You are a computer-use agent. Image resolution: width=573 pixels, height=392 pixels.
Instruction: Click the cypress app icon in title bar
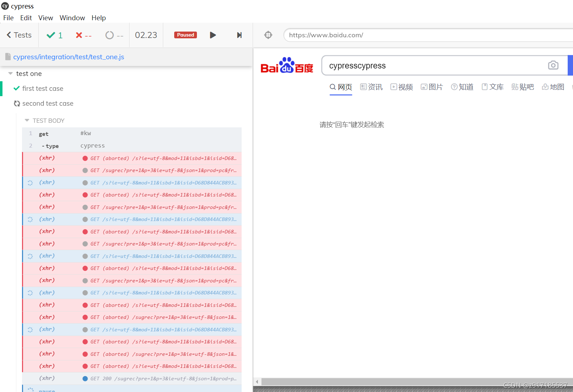[x=5, y=6]
